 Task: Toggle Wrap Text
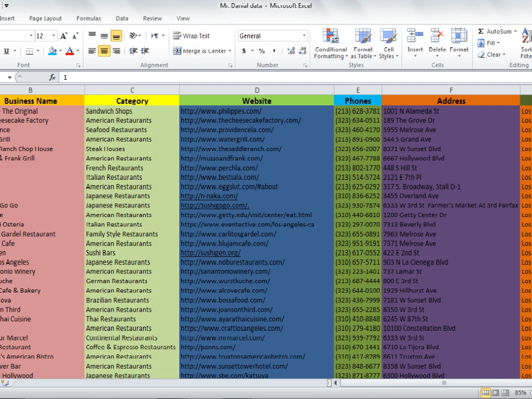pyautogui.click(x=192, y=36)
